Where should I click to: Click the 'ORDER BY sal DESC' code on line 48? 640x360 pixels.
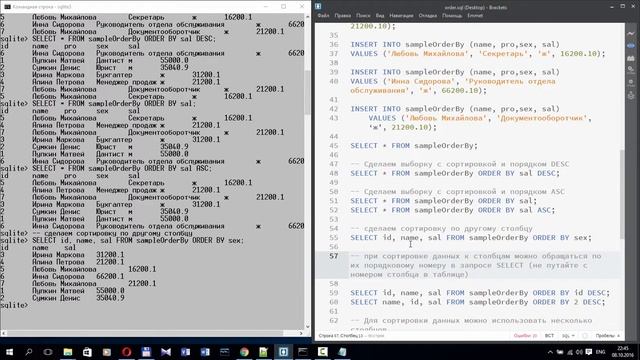516,173
